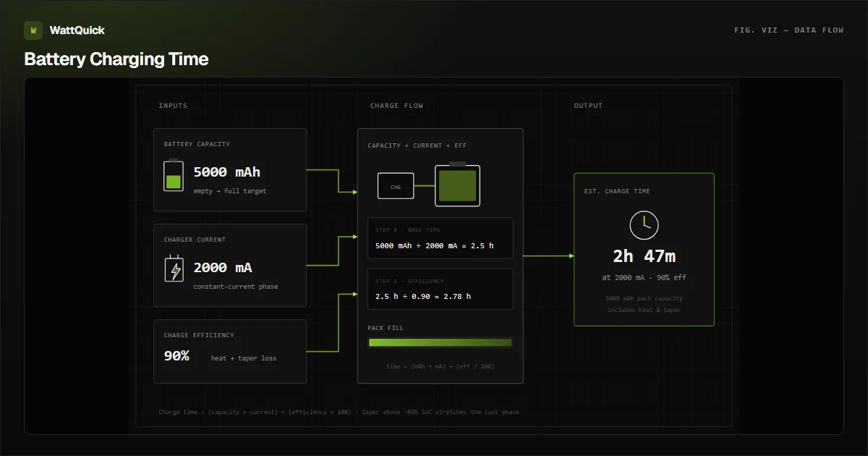Click the WattQuick brand name
Image resolution: width=868 pixels, height=456 pixels.
tap(77, 30)
